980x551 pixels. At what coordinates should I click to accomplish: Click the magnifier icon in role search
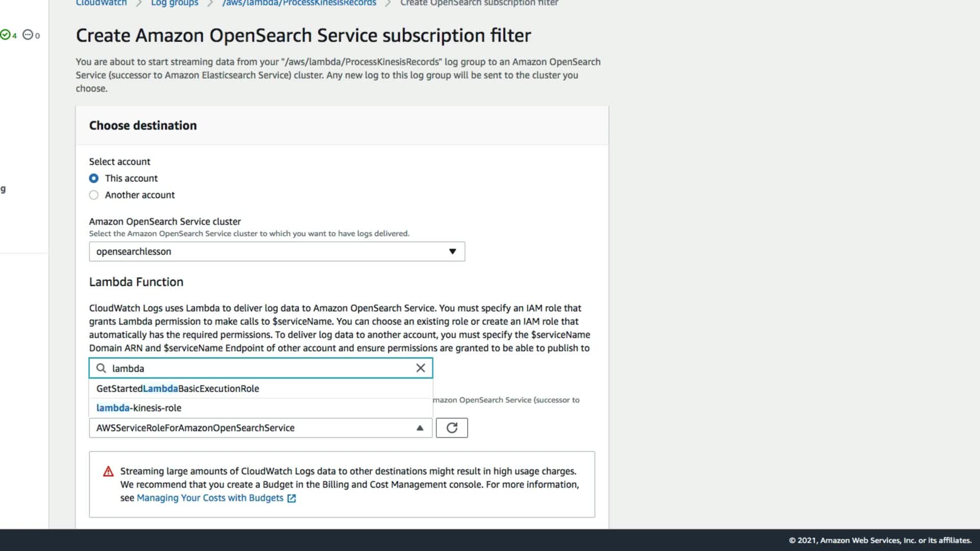click(101, 368)
